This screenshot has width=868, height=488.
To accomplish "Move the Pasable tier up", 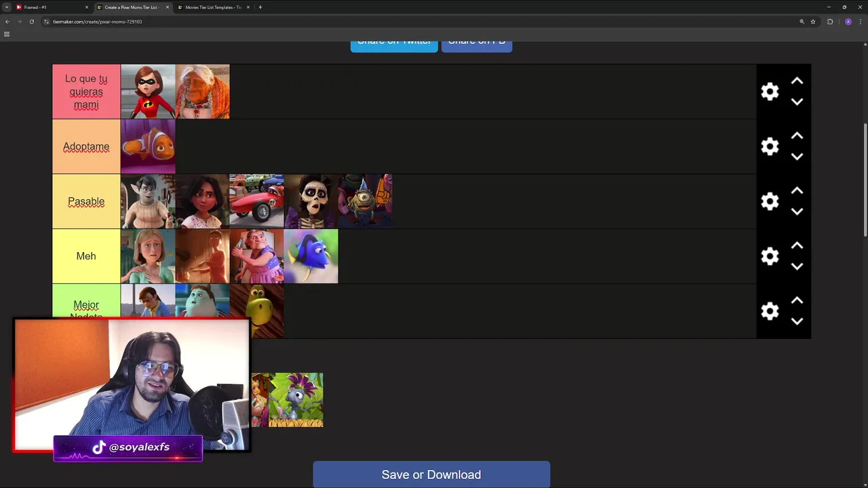I will coord(797,191).
